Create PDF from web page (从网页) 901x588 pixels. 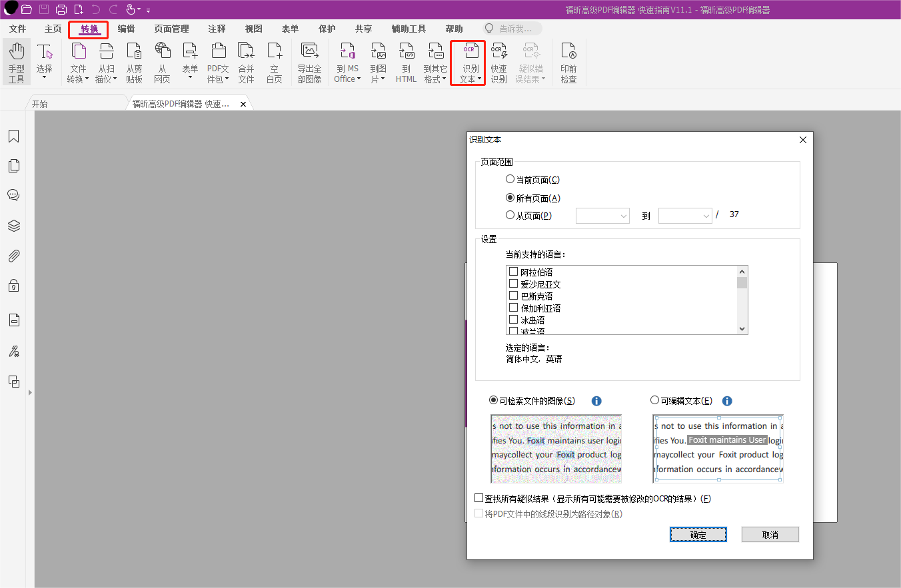pos(162,62)
